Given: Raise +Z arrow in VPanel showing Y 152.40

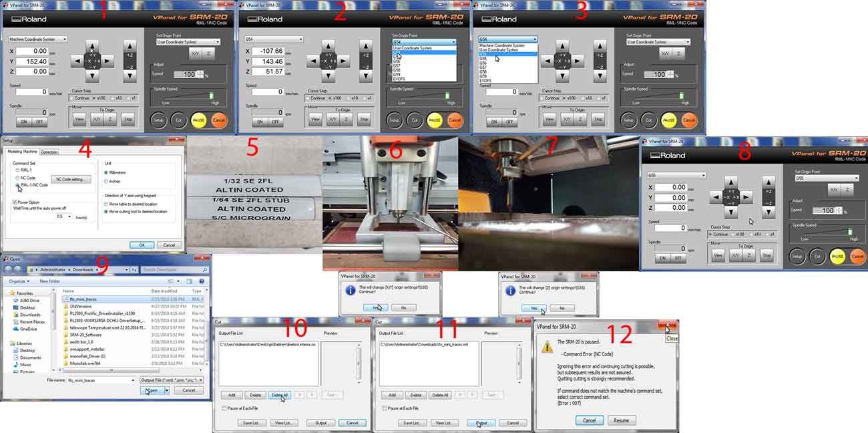Looking at the screenshot, I should pyautogui.click(x=129, y=47).
